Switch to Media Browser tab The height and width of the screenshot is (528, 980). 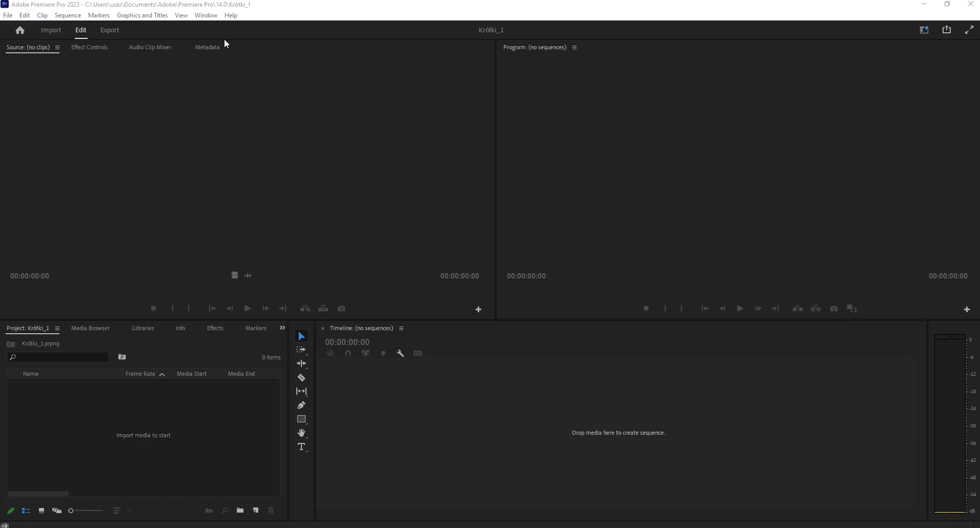pyautogui.click(x=90, y=328)
